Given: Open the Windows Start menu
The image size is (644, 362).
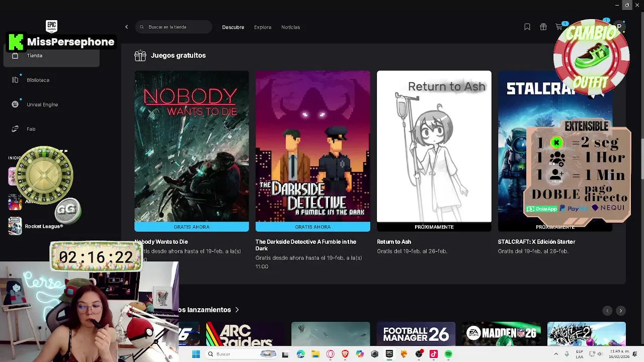Looking at the screenshot, I should [x=196, y=354].
